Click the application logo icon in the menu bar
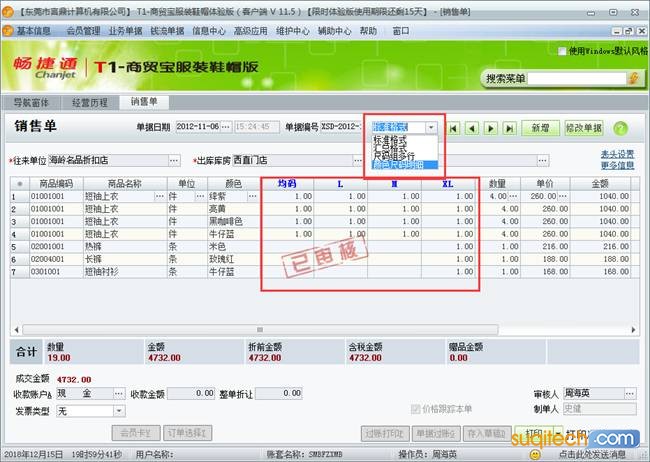650x462 pixels. (7, 31)
